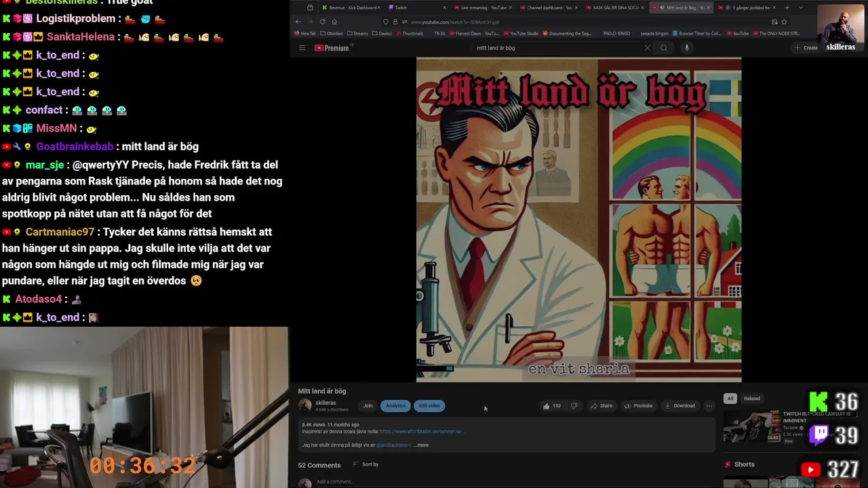Screen dimensions: 868x488
Task: Close the Mitt land är bög tab
Action: [708, 7]
